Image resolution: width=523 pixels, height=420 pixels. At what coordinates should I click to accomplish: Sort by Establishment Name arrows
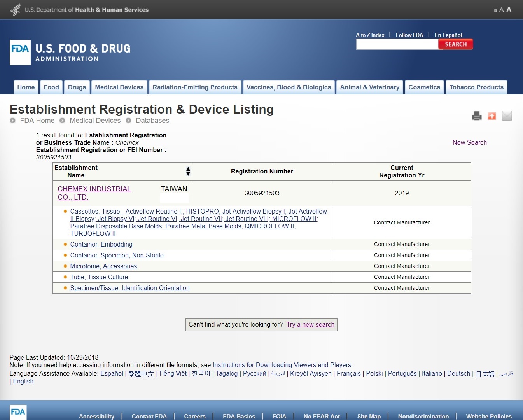(x=188, y=171)
